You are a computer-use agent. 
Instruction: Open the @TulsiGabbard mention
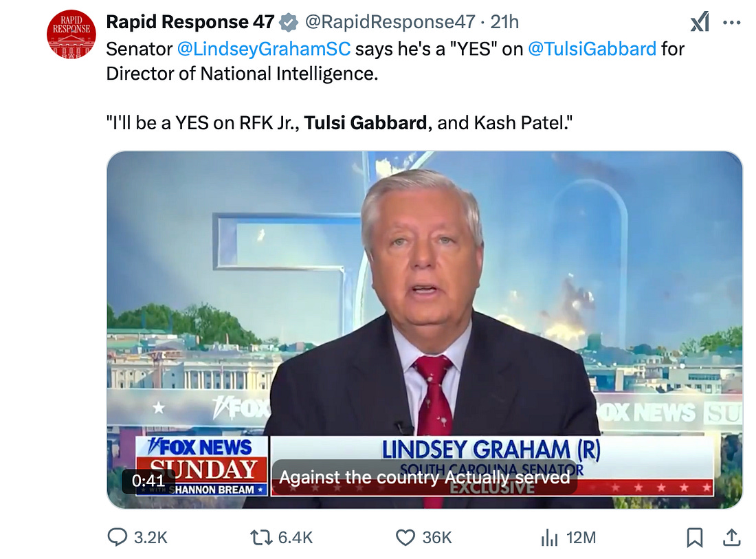pos(592,49)
